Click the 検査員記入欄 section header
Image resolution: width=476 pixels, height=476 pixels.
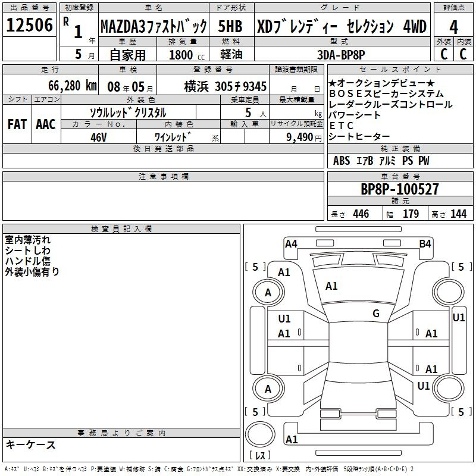pyautogui.click(x=121, y=229)
